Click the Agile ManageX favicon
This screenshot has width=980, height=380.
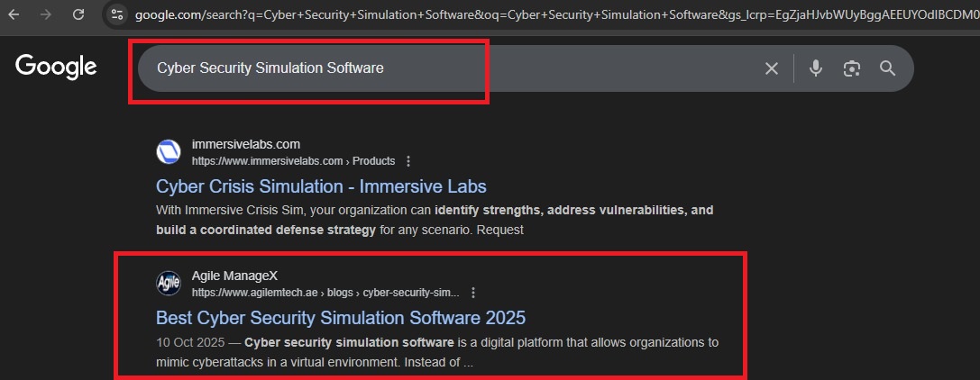169,284
